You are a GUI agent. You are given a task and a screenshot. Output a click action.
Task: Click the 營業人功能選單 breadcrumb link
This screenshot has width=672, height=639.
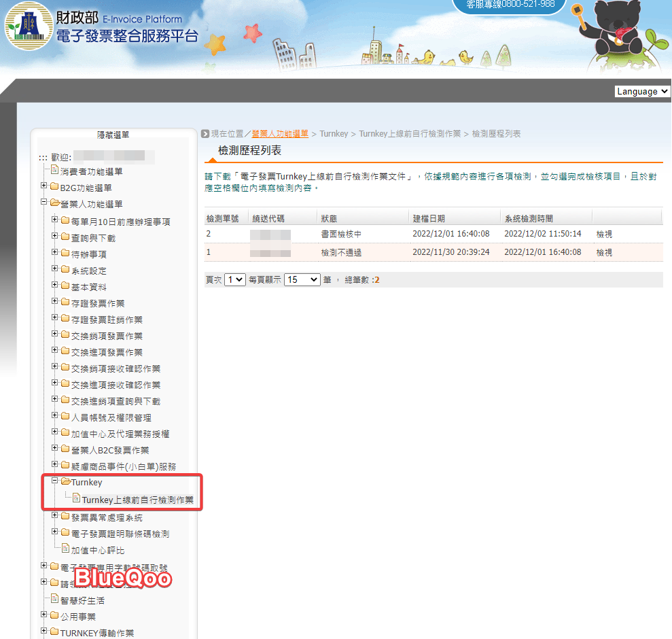[x=280, y=134]
